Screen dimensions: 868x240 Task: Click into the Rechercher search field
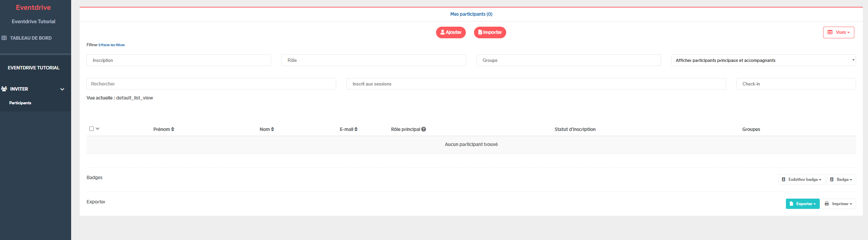point(211,84)
